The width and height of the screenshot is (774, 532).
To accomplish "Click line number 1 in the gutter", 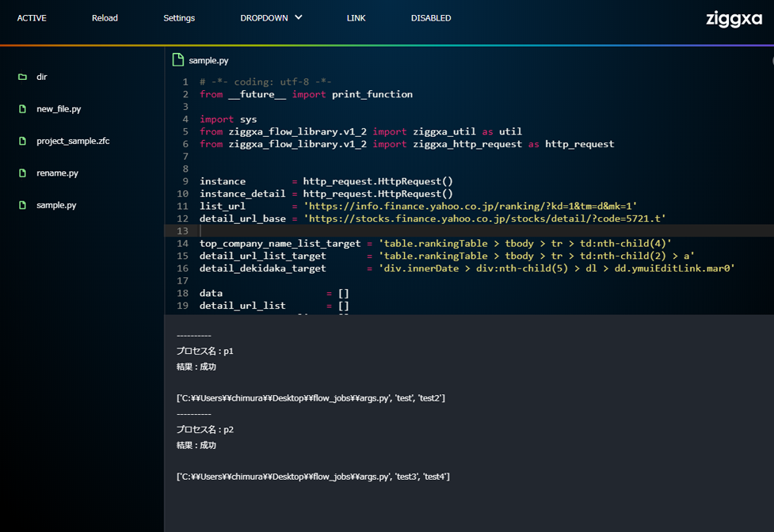I will (x=185, y=82).
